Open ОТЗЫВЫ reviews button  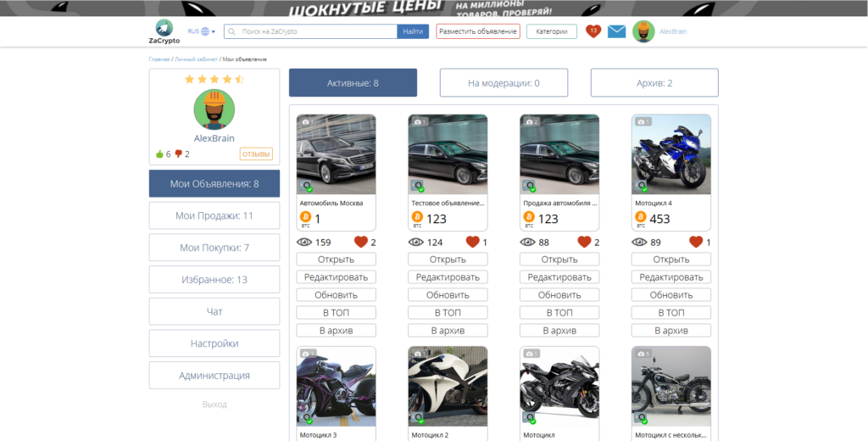pos(256,154)
